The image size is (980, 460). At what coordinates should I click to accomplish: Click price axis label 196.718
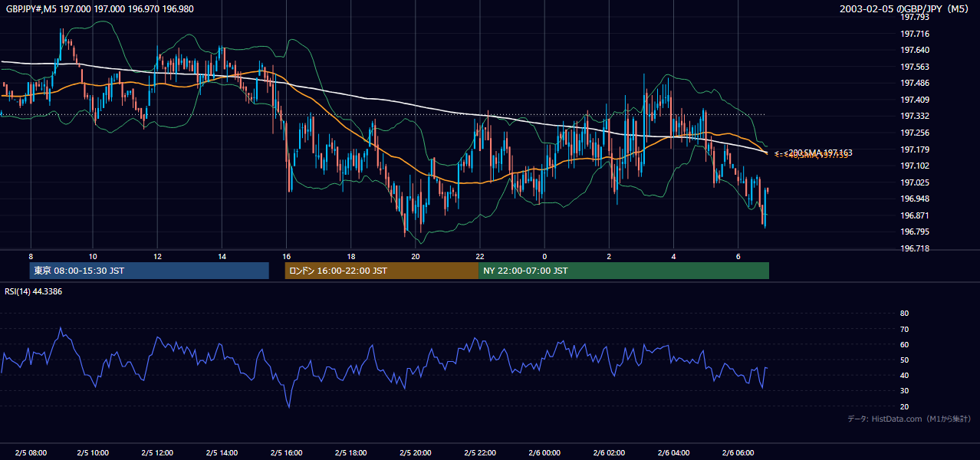[x=914, y=248]
